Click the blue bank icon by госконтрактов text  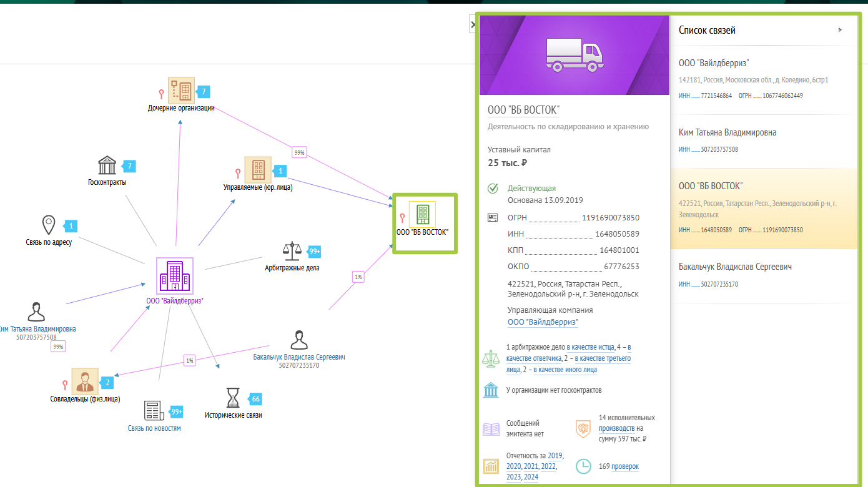[491, 390]
